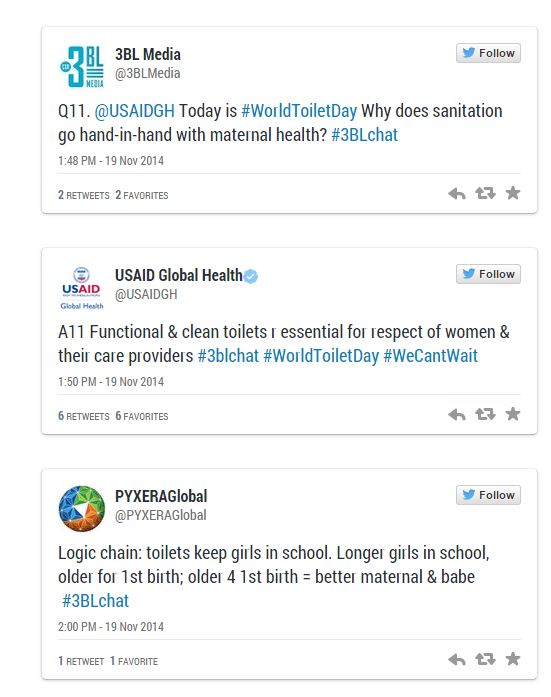Reply to the 3BL Media tweet

457,193
